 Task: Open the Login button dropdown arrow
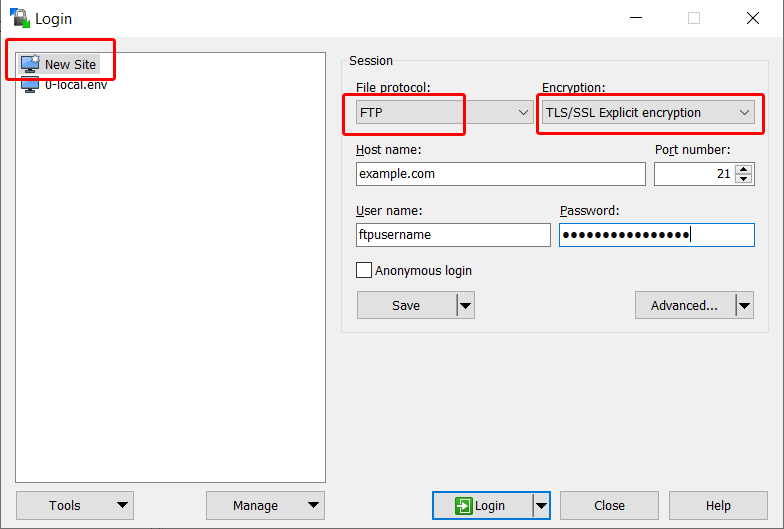(x=542, y=506)
